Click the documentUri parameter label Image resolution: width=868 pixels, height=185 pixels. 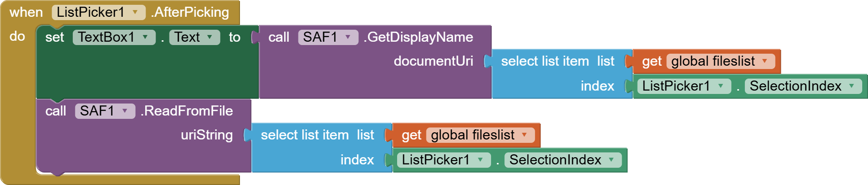click(433, 61)
